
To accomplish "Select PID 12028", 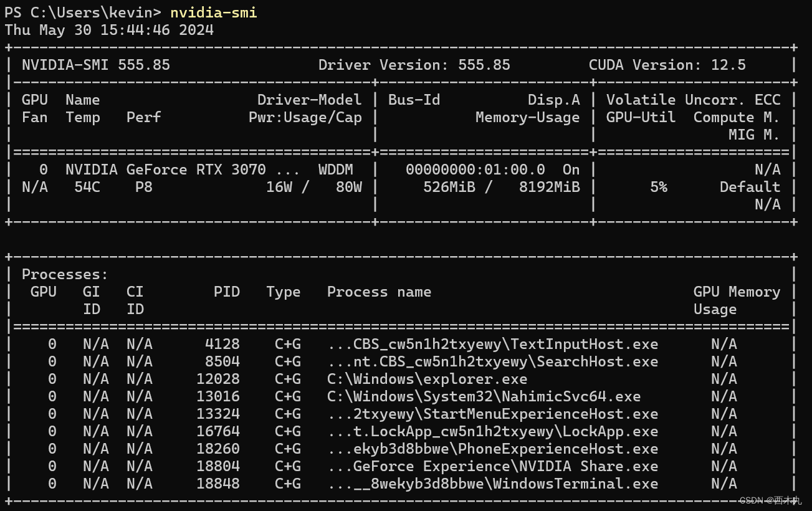I will (217, 379).
